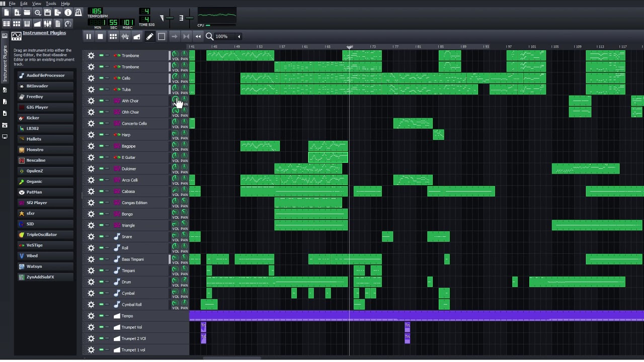Viewport: 644px width, 362px height.
Task: Select the Edit (selection) mode tool
Action: point(162,36)
